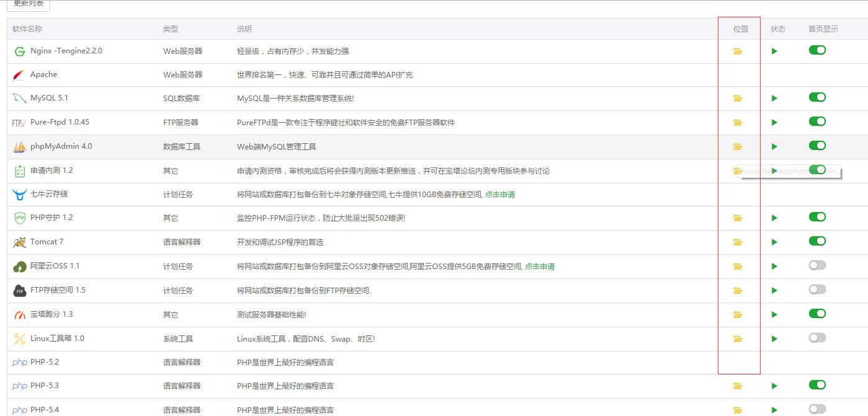Click the PHP守护 status play icon
Viewport: 868px width, 416px height.
pos(774,218)
